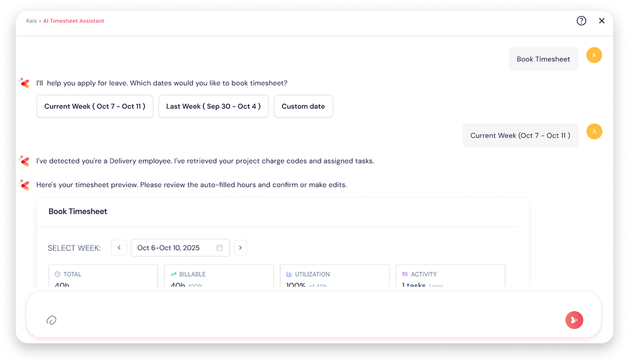
Task: Click the BILLABLE trend arrow icon
Action: (173, 274)
